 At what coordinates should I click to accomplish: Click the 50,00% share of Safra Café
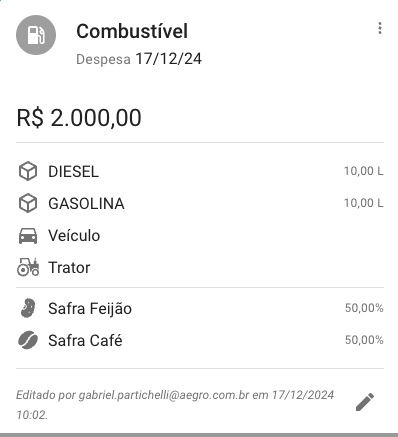click(x=364, y=340)
